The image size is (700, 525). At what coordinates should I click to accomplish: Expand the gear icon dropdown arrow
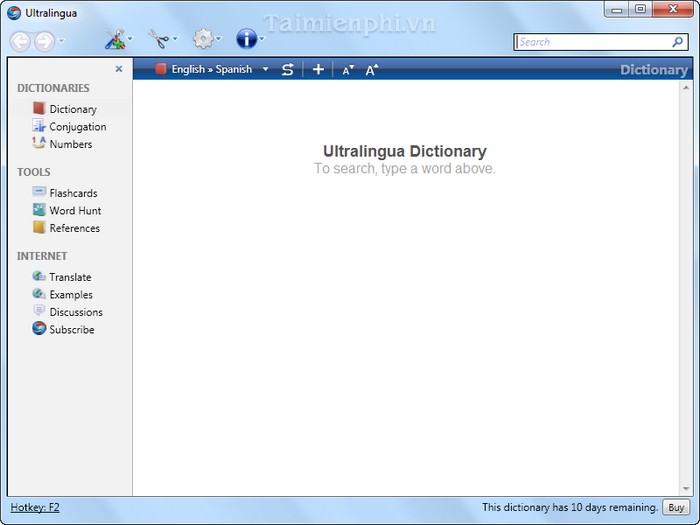click(219, 39)
